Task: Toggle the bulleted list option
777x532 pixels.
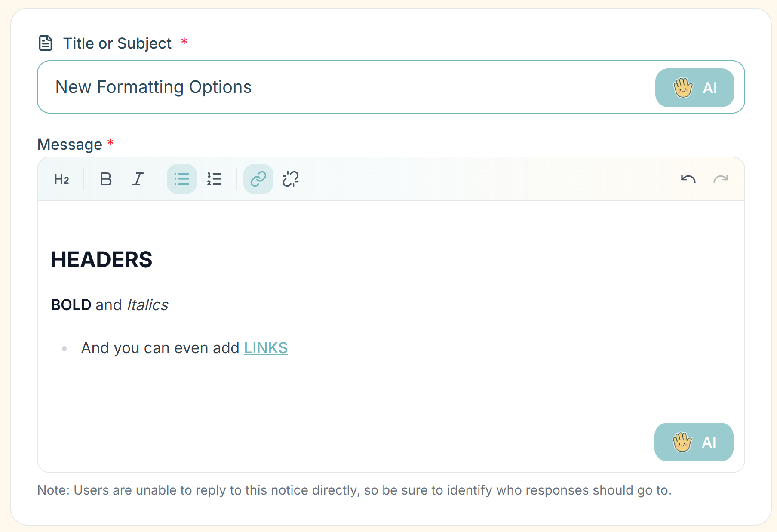Action: tap(181, 179)
